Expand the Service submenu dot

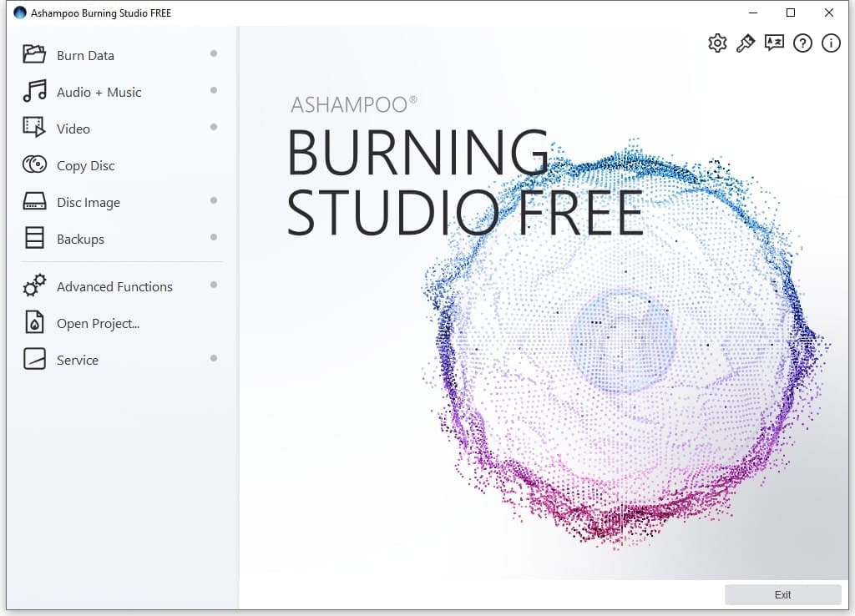pos(214,359)
